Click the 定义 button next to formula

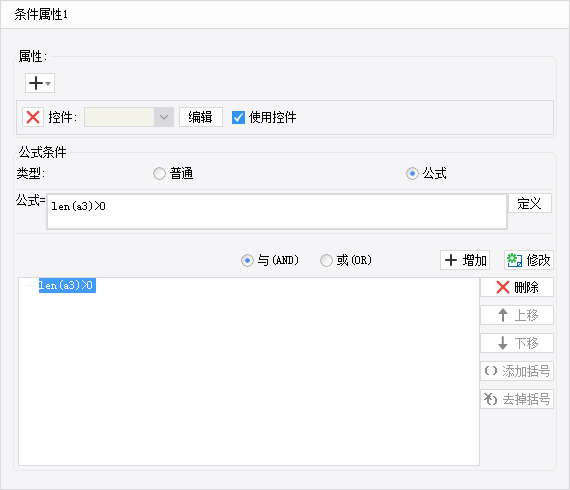(x=530, y=203)
